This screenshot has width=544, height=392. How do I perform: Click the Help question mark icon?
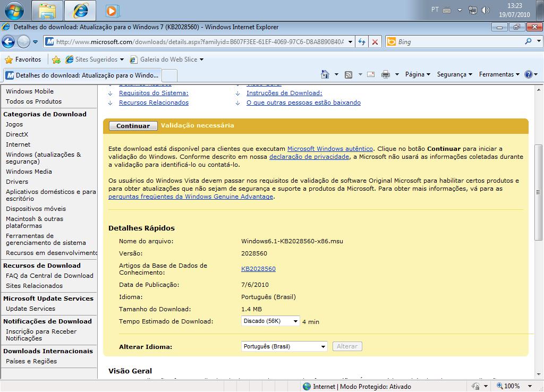(x=529, y=74)
